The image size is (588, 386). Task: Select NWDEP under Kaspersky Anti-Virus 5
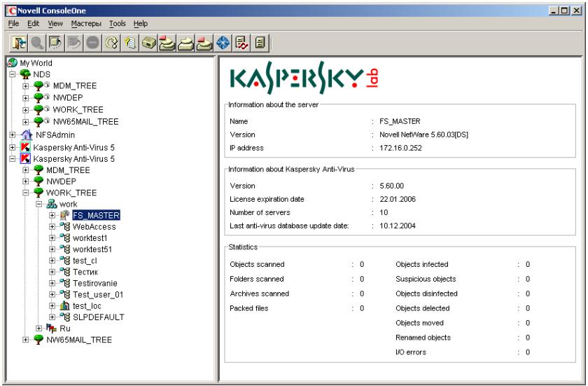pyautogui.click(x=61, y=181)
